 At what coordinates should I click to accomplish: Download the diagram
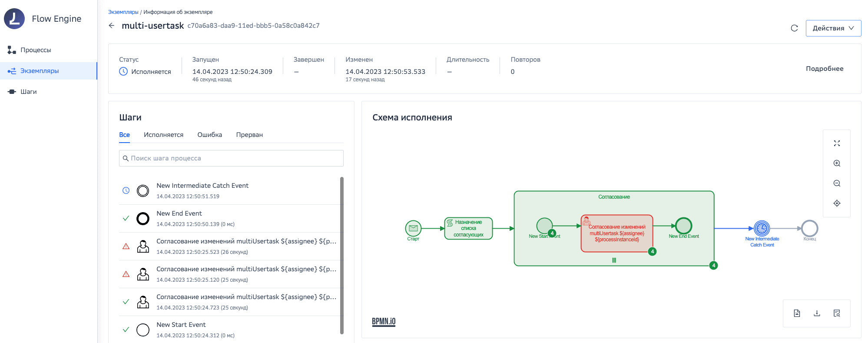817,313
